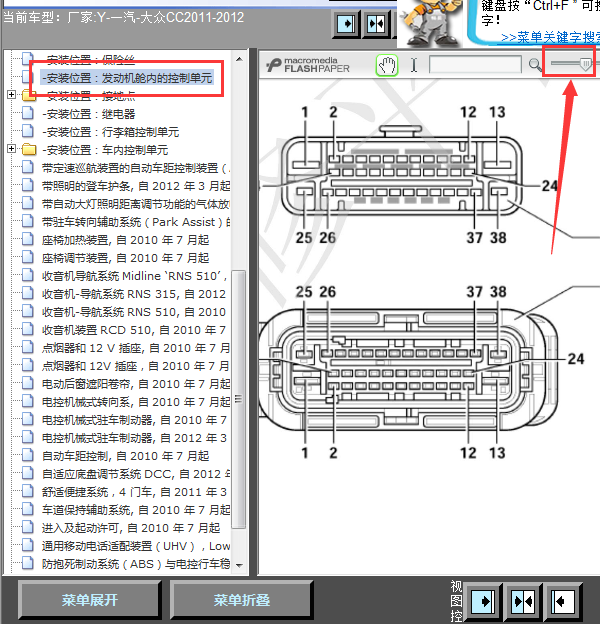Screen dimensions: 600x624
Task: Click bottom-right first view control icon
Action: point(483,601)
